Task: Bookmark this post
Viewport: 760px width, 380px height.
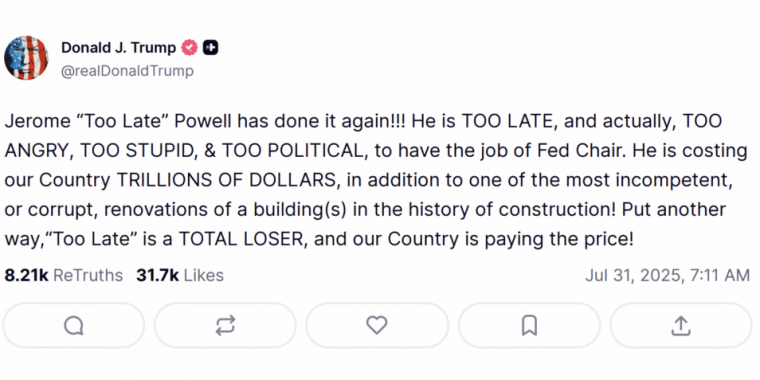Action: (x=529, y=325)
